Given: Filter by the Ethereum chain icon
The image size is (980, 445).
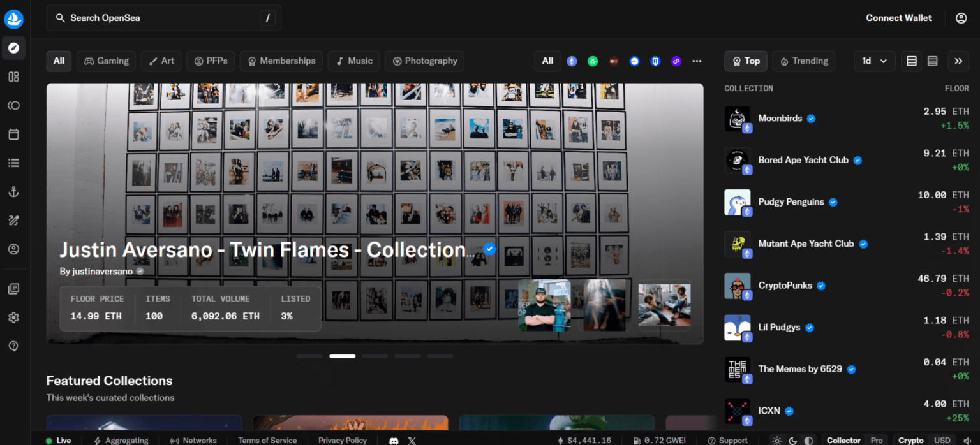Looking at the screenshot, I should pos(572,61).
